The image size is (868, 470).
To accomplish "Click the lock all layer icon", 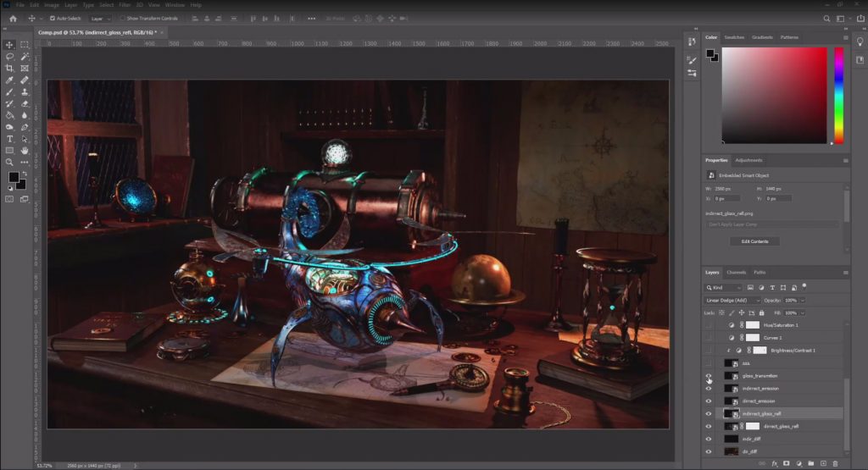I will [x=762, y=313].
